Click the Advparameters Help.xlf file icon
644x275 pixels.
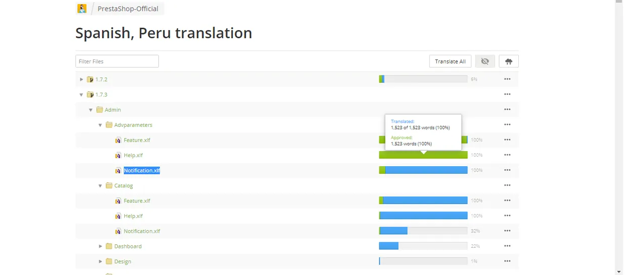118,155
